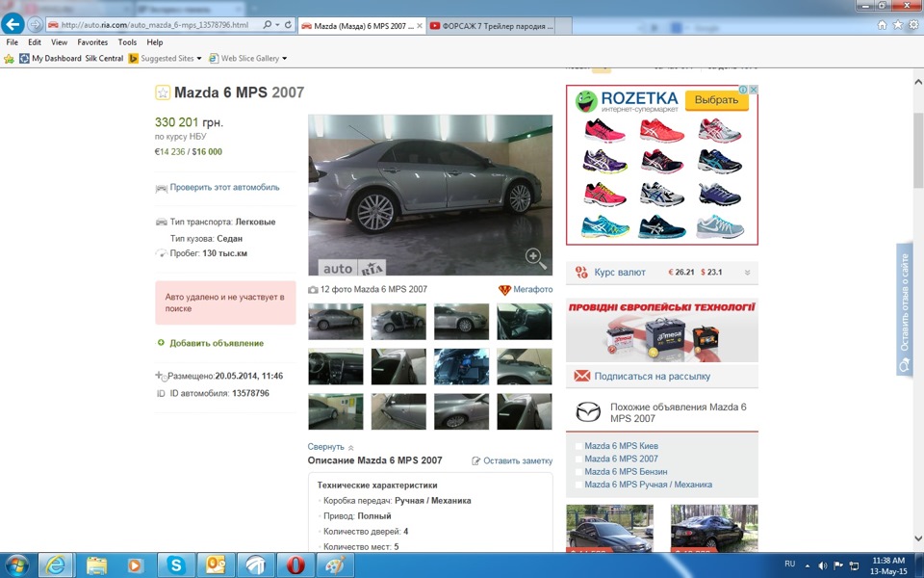Open Outlook from the taskbar
This screenshot has width=924, height=578.
216,565
